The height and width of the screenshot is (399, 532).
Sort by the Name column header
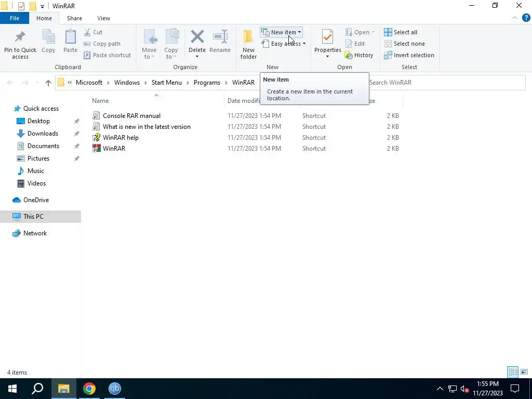pyautogui.click(x=100, y=101)
